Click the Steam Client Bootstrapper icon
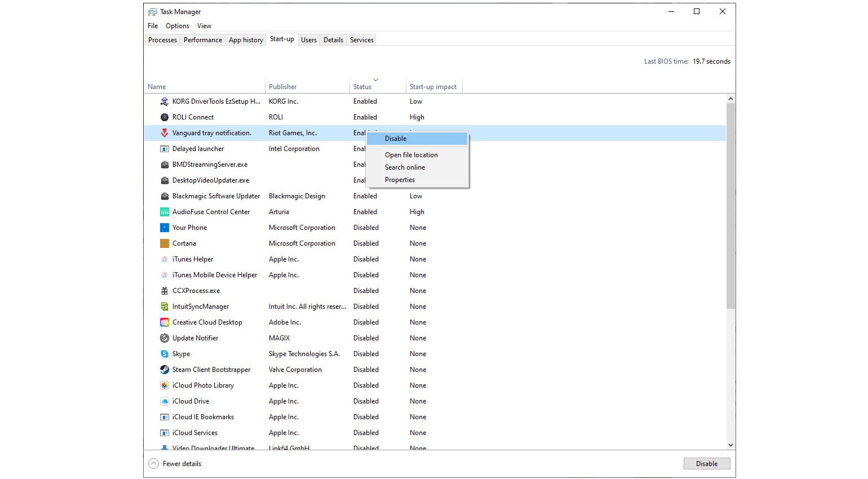The image size is (868, 479). 165,370
